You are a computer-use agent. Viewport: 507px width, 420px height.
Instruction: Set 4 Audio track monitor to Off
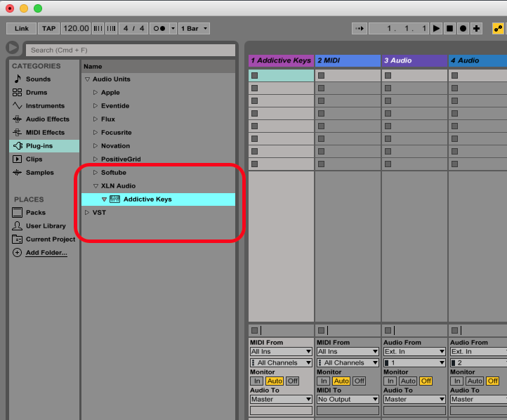(493, 381)
